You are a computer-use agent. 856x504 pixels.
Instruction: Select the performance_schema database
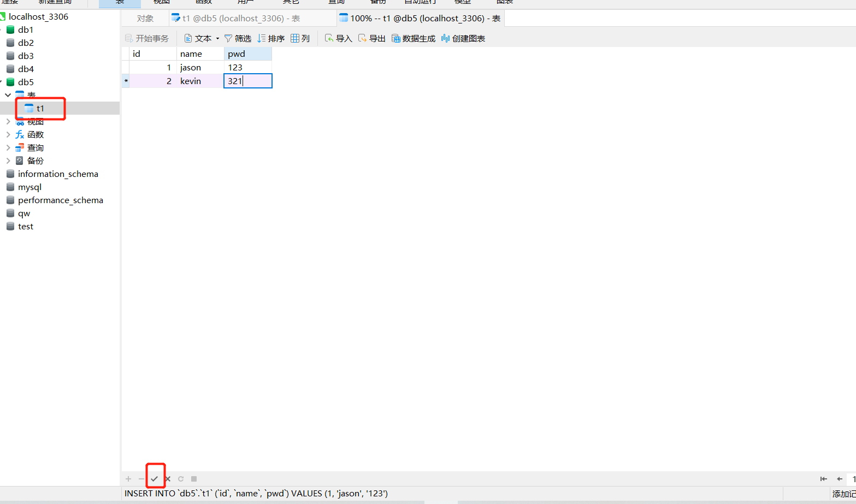click(x=60, y=200)
